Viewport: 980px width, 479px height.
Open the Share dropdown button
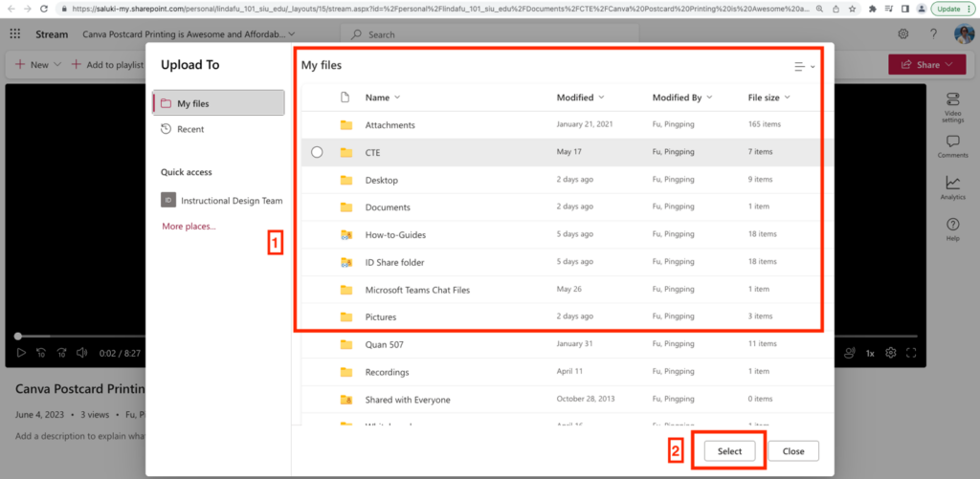click(x=927, y=64)
